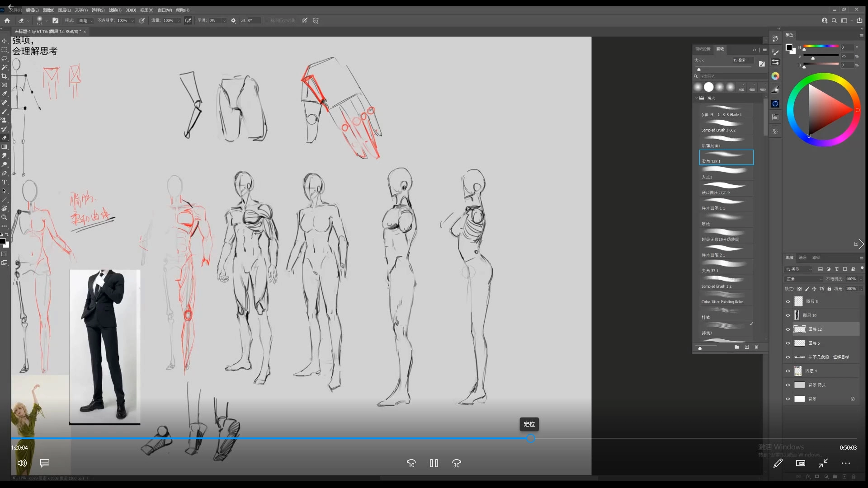Click the lock all pixels padlock icon
The height and width of the screenshot is (488, 868).
point(829,289)
